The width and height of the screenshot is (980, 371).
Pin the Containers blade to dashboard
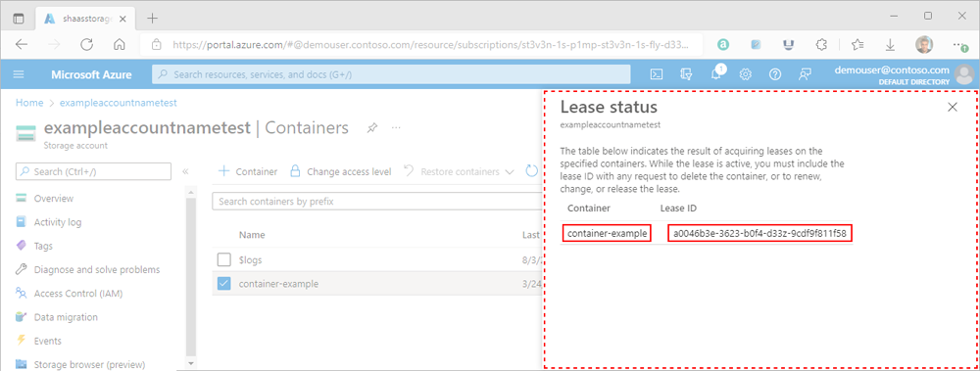click(371, 128)
